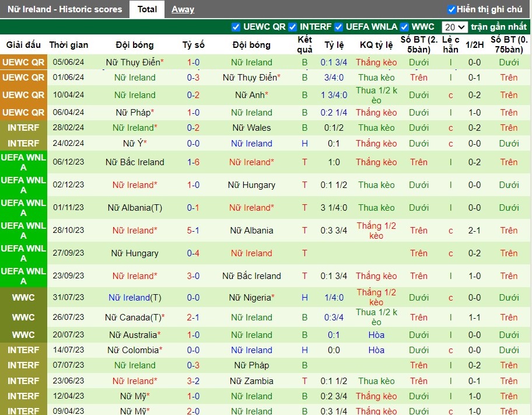The width and height of the screenshot is (532, 415).
Task: Click the Giải đấu column header
Action: [23, 45]
